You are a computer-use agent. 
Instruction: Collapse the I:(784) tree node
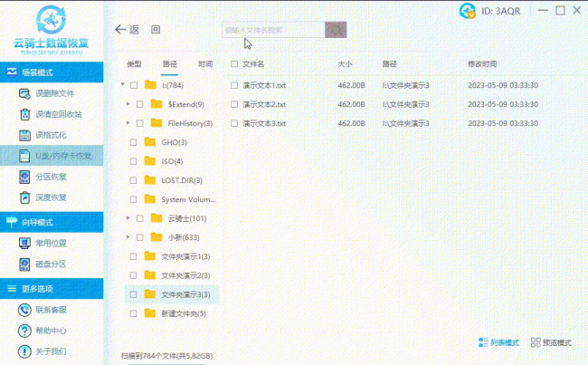(x=123, y=84)
